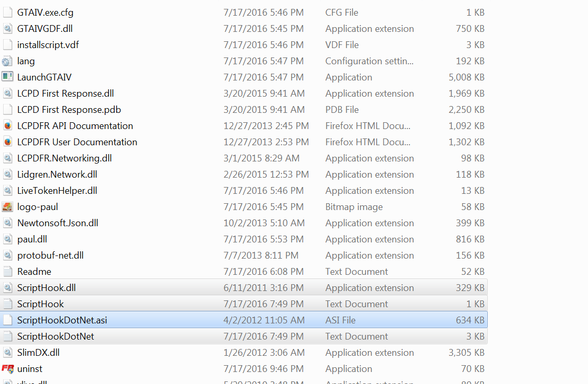Select the file name GTAIV.exe.cfg
The image size is (588, 384).
pyautogui.click(x=45, y=13)
